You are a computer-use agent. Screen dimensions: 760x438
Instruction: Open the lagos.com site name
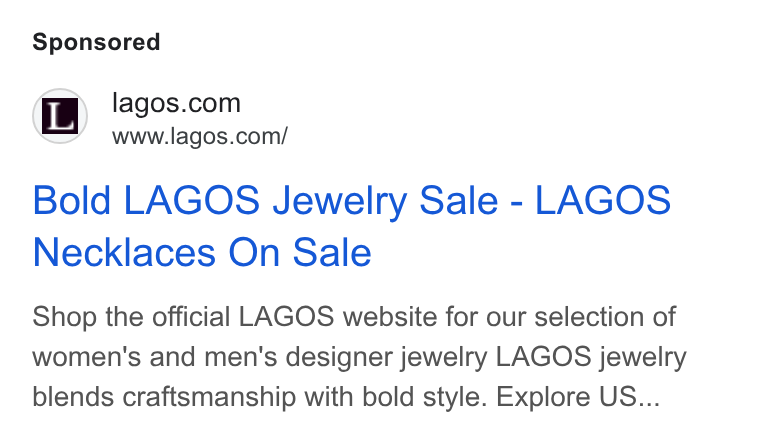[x=176, y=103]
